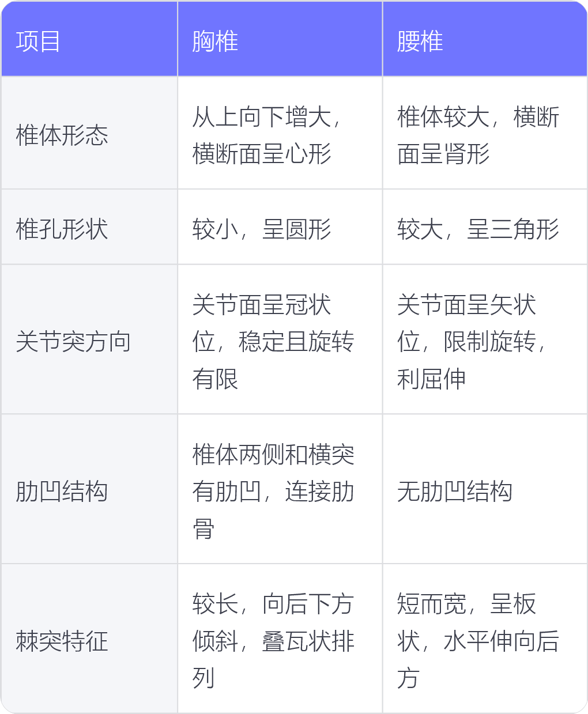Click the text 利屈伸 in lumbar cell
Screen dimensions: 588x714
pos(432,379)
